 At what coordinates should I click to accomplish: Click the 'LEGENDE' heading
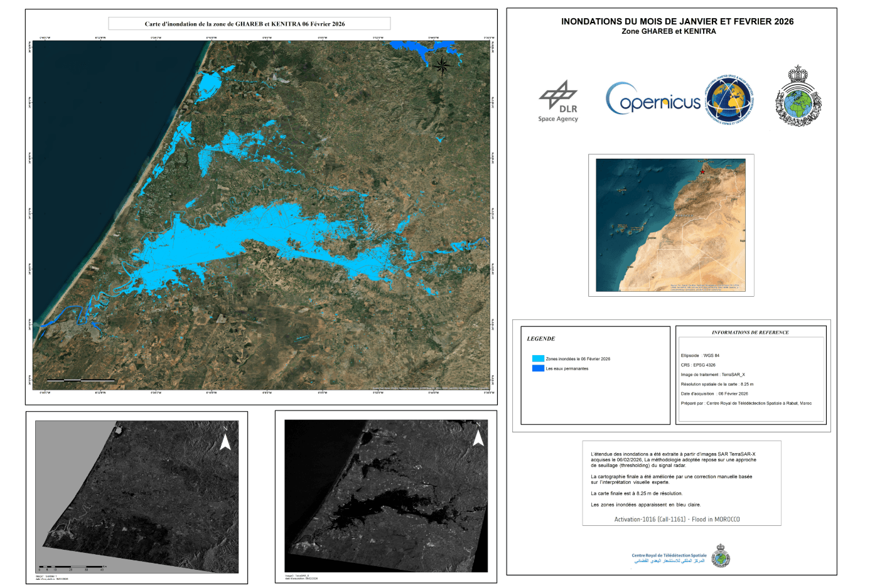(x=540, y=339)
